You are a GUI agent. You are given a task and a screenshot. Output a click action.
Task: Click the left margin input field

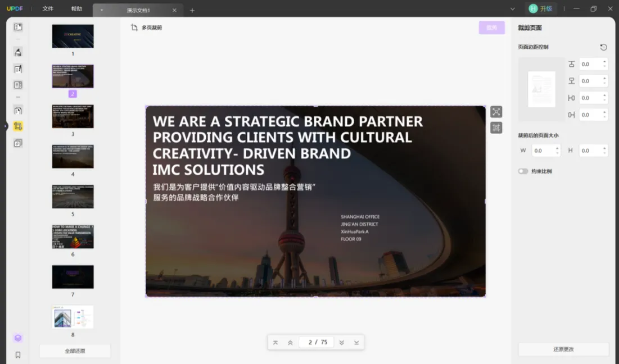(593, 98)
